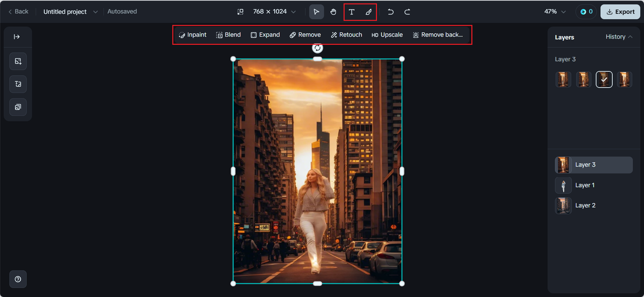Open the Retouch tool
Viewport: 644px width, 297px height.
[x=346, y=35]
